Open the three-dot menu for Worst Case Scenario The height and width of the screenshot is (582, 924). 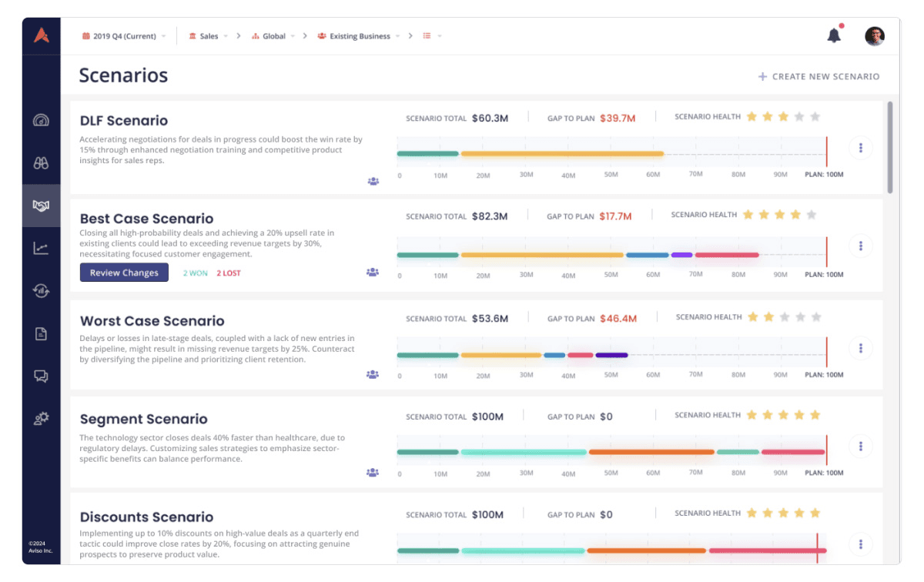point(861,348)
